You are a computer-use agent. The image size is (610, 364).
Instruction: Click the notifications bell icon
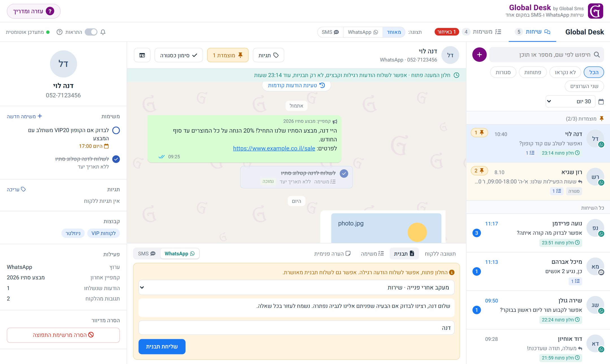(103, 32)
